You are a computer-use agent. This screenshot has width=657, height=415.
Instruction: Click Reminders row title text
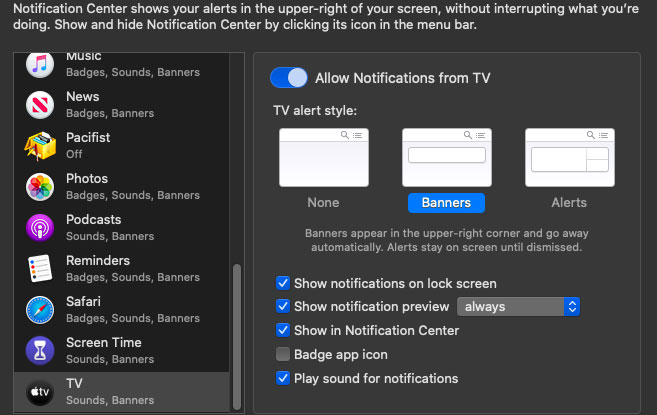(x=98, y=261)
